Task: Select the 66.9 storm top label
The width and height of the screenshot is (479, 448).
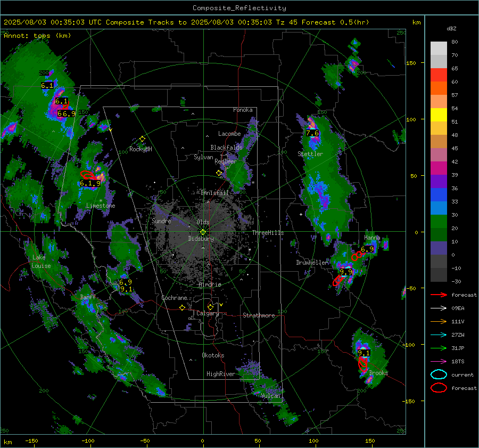Action: tap(67, 114)
